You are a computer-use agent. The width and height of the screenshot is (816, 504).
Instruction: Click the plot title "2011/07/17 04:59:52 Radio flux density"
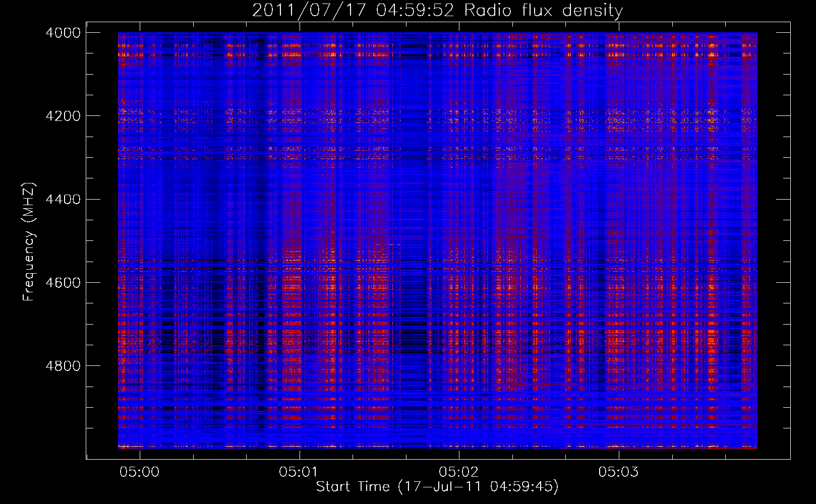click(437, 11)
